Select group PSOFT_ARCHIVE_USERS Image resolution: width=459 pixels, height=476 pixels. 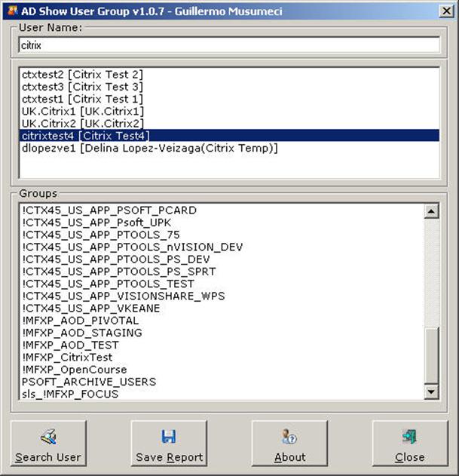(x=222, y=382)
